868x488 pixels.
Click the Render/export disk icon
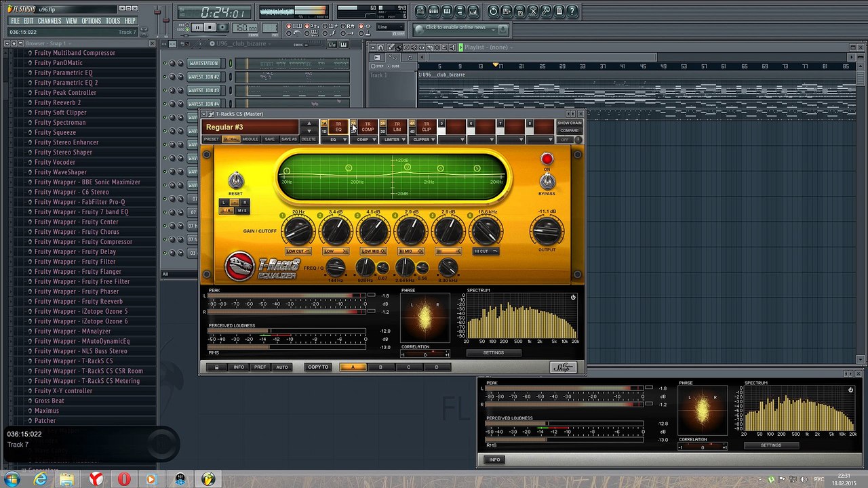(520, 12)
